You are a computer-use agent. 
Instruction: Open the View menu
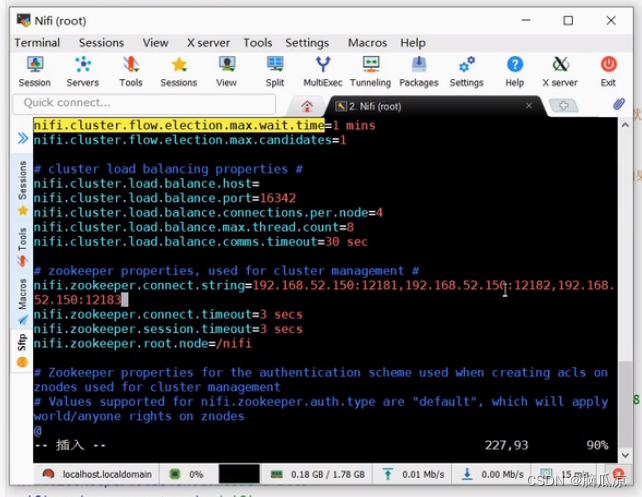tap(155, 43)
